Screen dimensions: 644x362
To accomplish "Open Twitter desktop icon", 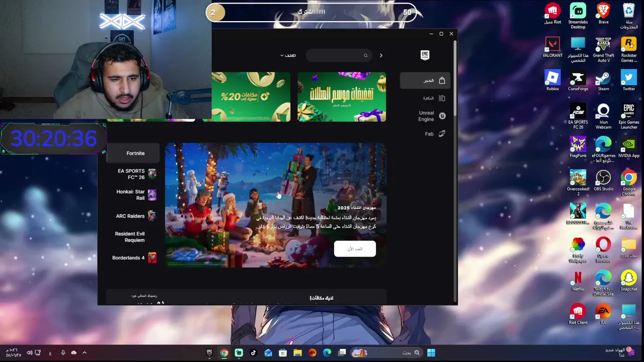I will point(629,81).
